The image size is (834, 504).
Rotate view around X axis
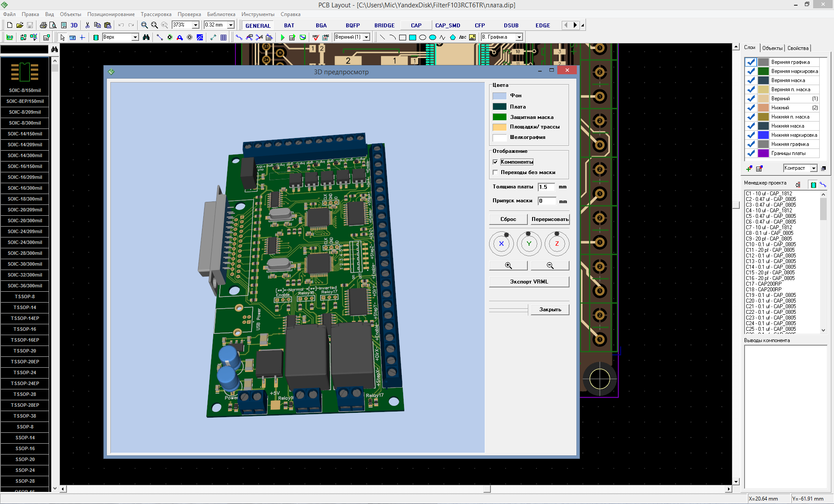[x=501, y=244]
